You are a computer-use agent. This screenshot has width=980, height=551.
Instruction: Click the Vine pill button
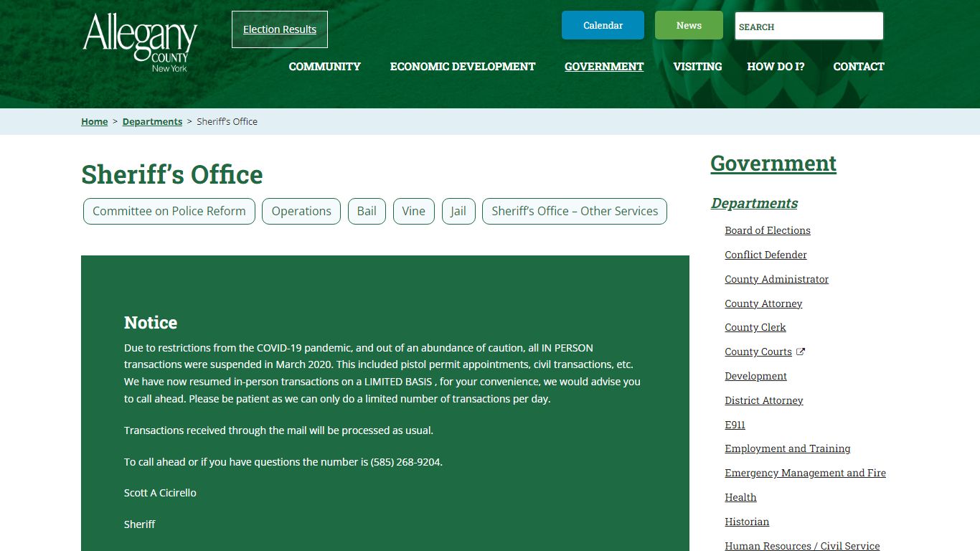[413, 211]
